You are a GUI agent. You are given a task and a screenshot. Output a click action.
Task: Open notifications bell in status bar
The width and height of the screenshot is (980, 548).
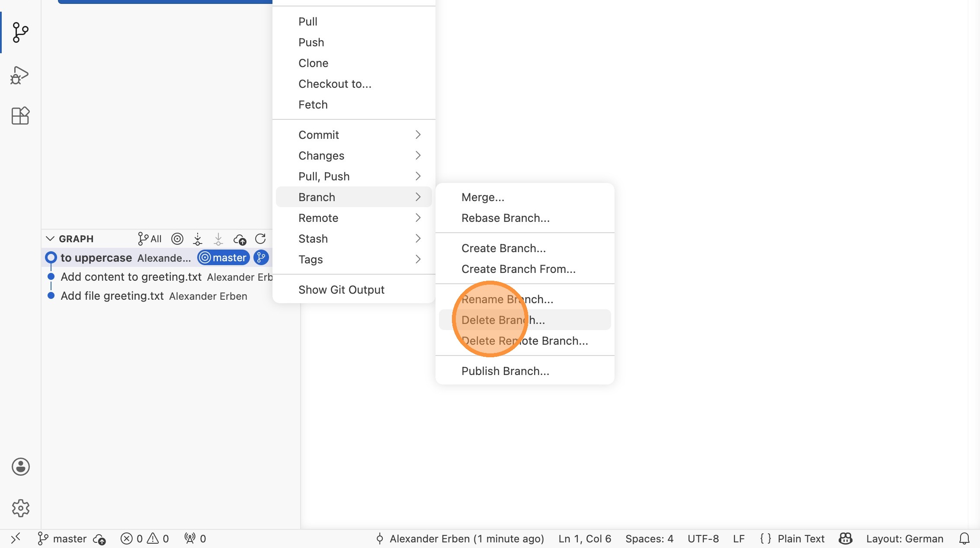point(964,538)
